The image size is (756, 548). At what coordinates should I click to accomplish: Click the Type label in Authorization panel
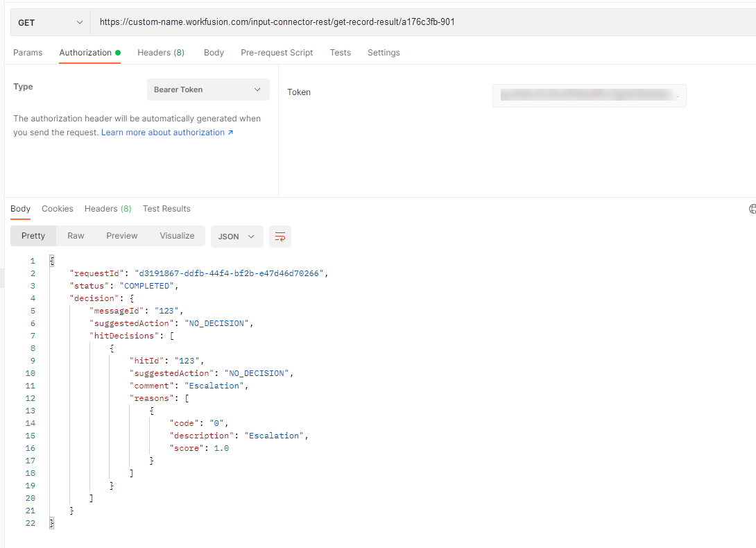click(x=23, y=87)
